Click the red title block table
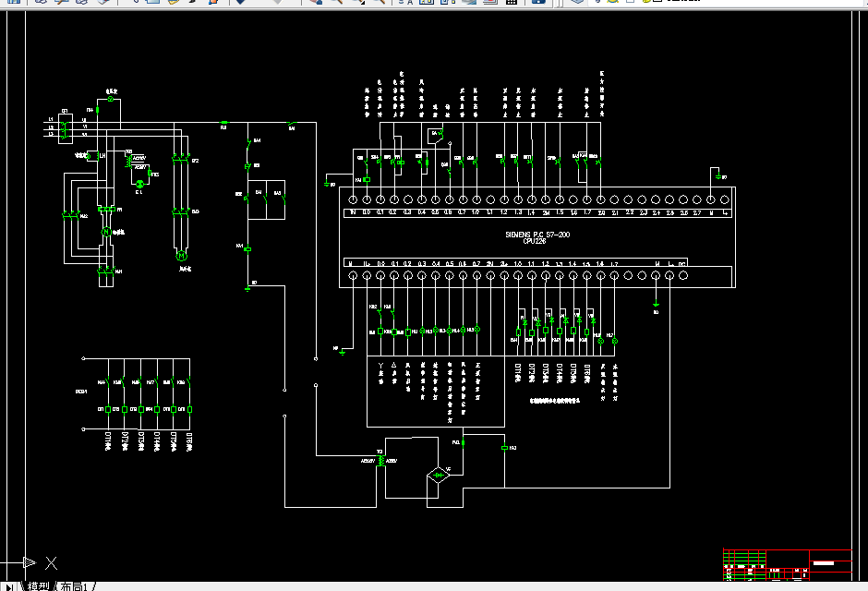868x591 pixels. pyautogui.click(x=787, y=565)
